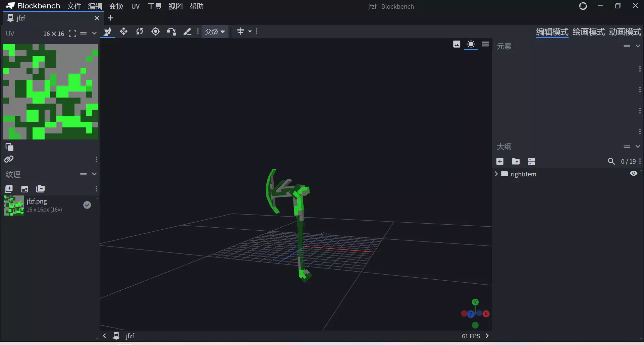The height and width of the screenshot is (345, 644).
Task: Open the toolbar three-dot menu after knife tool
Action: pos(198,32)
